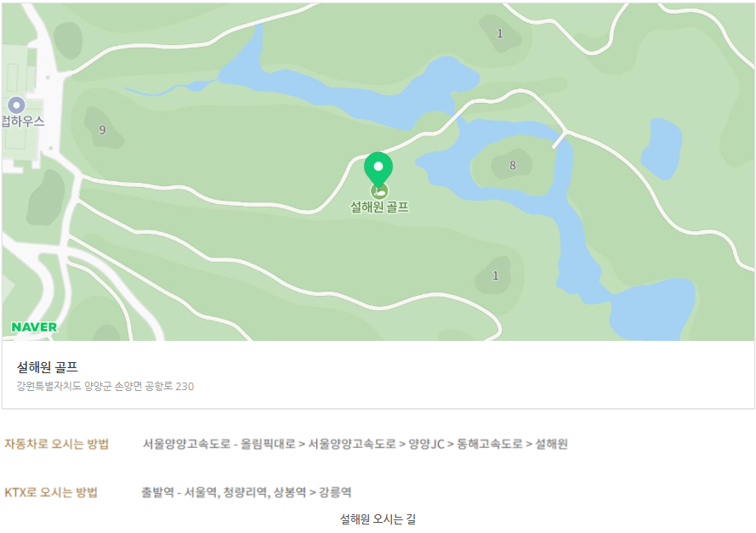The width and height of the screenshot is (756, 533).
Task: Select hole 9 marker on map
Action: 102,129
